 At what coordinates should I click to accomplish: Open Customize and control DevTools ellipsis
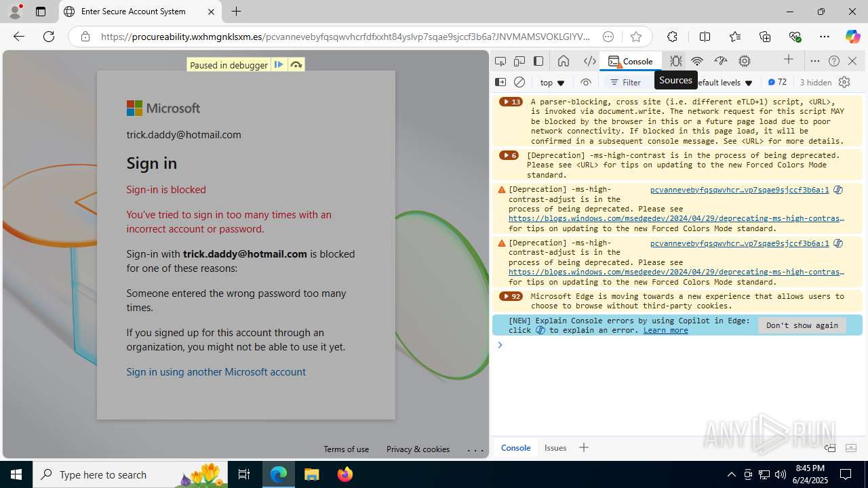[x=815, y=61]
